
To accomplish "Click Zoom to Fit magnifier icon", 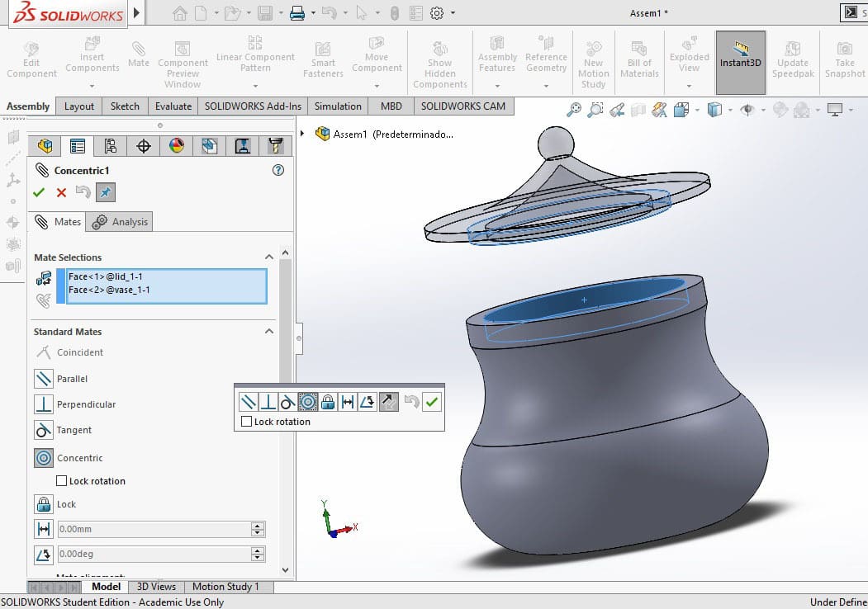I will click(x=573, y=110).
